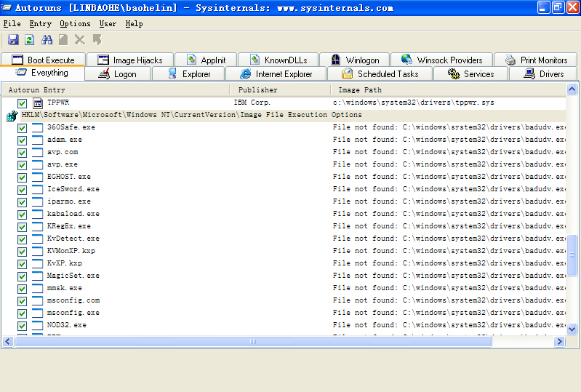Click the file icon next to NOD32.exe
This screenshot has width=581, height=392.
click(37, 325)
